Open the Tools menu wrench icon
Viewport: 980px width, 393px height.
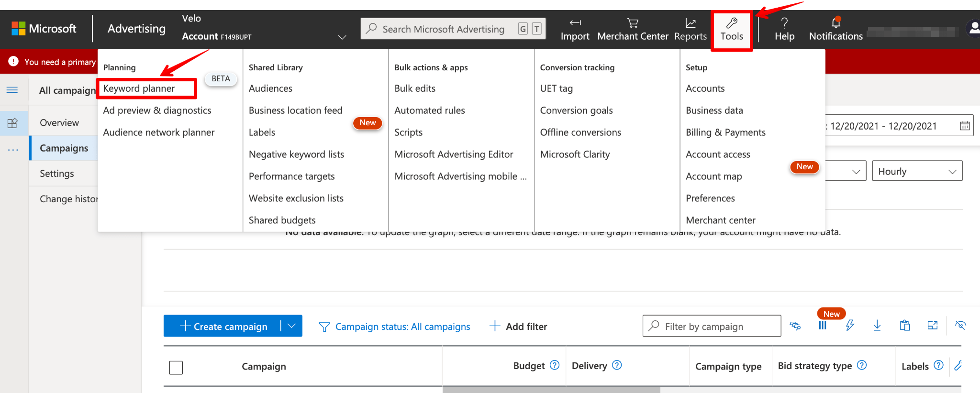pos(732,23)
